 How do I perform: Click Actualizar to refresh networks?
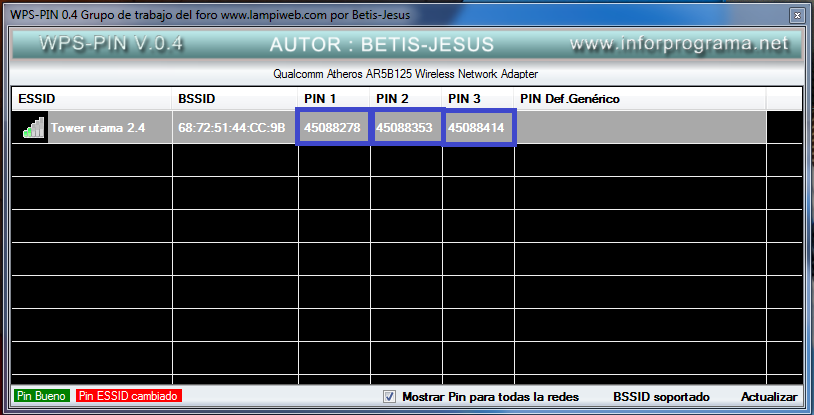click(769, 397)
